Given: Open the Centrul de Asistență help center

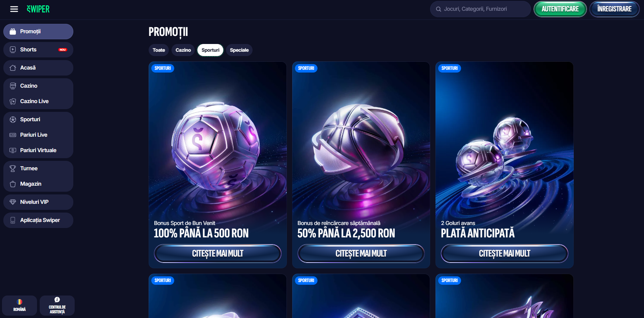Looking at the screenshot, I should [57, 306].
